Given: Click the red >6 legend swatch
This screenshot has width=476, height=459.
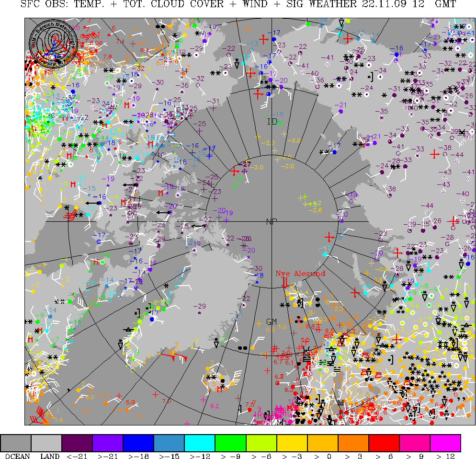Looking at the screenshot, I should coord(384,443).
